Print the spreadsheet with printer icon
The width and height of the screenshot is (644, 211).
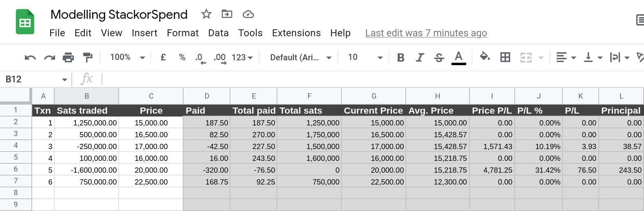point(68,57)
